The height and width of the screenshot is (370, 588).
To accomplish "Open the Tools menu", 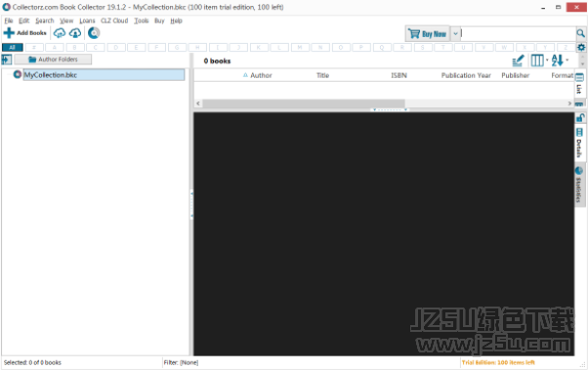I will [x=142, y=21].
